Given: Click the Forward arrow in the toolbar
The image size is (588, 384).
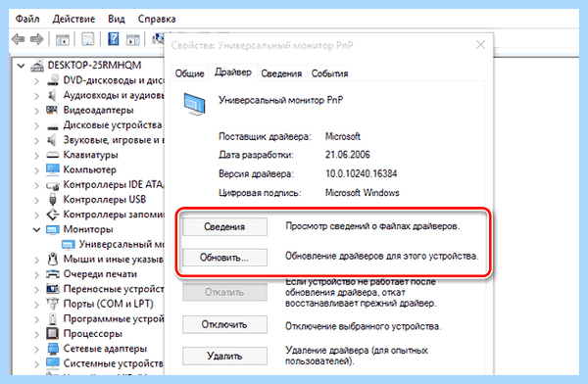Looking at the screenshot, I should 37,39.
